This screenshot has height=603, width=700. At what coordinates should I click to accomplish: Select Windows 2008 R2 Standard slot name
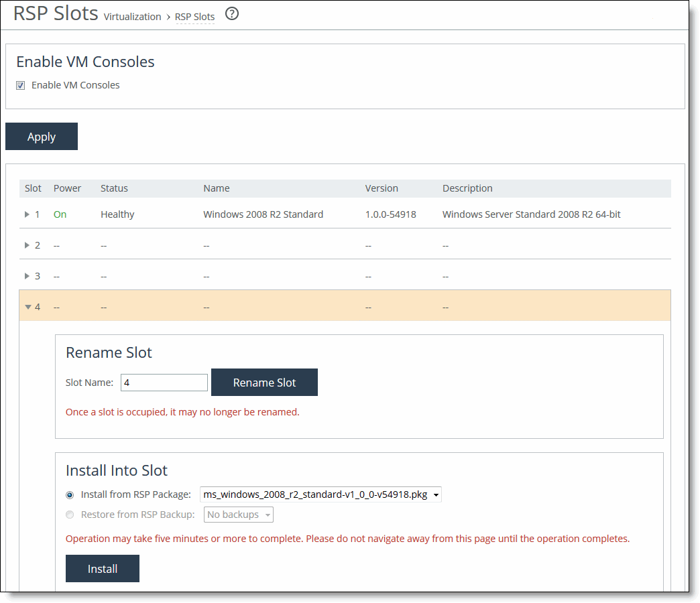pos(263,214)
